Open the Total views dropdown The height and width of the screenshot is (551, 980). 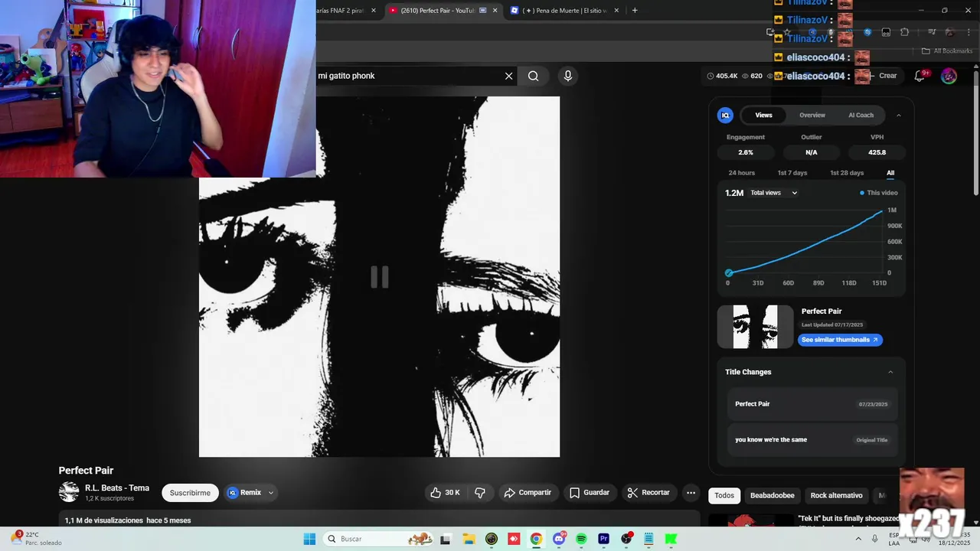click(x=774, y=193)
